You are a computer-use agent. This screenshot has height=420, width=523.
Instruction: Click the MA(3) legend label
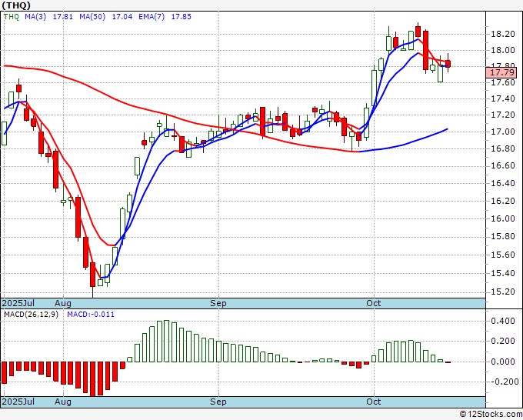click(35, 17)
